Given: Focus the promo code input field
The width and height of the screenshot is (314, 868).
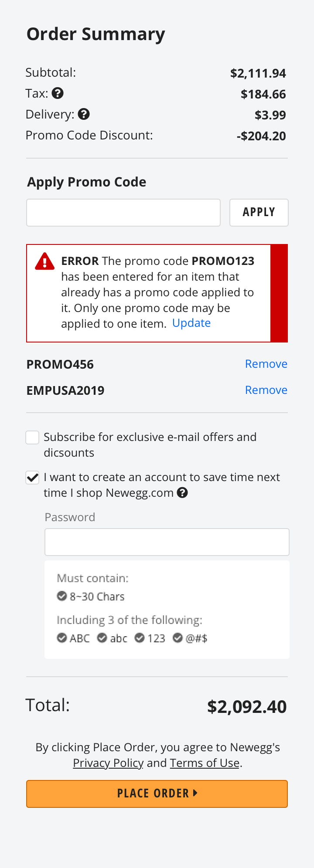Looking at the screenshot, I should 123,213.
